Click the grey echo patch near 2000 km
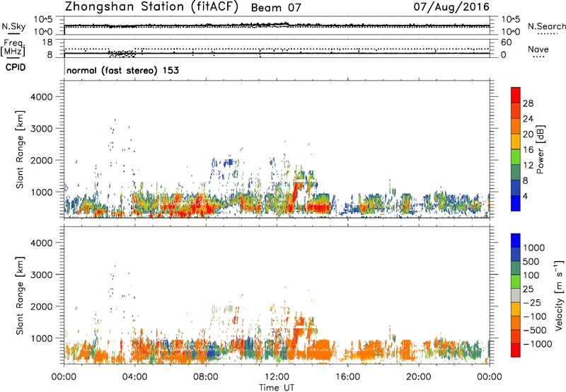Image resolution: width=566 pixels, height=392 pixels. pos(228,309)
